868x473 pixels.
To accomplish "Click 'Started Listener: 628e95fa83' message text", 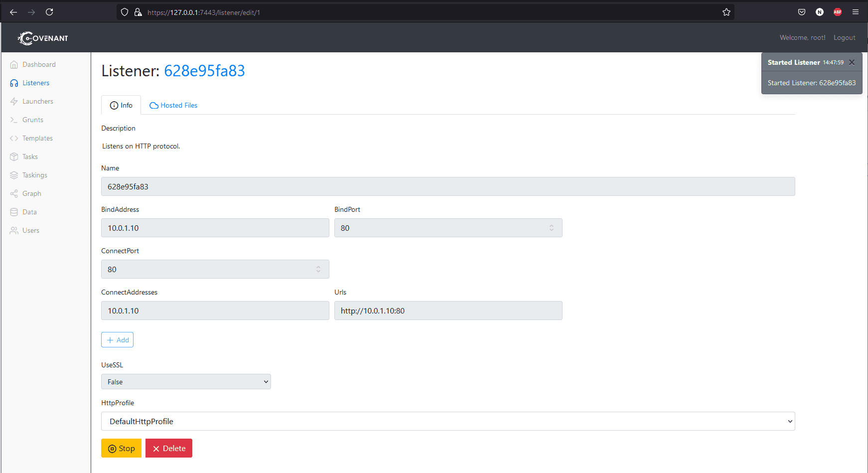I will (812, 83).
